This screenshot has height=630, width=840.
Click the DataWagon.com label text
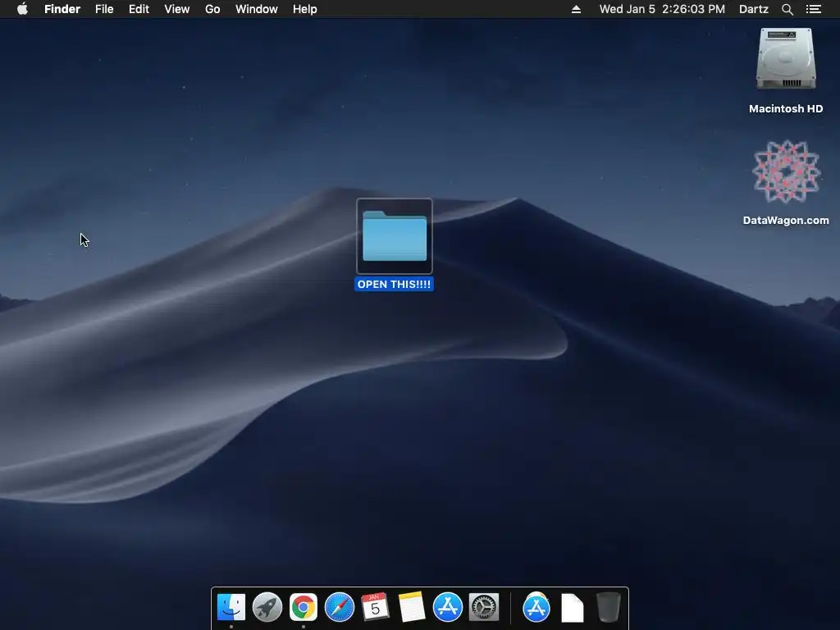coord(786,220)
